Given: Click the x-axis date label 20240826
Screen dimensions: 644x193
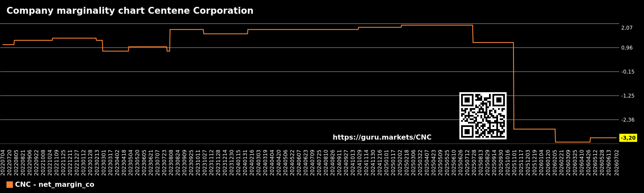Looking at the screenshot, I should click(333, 163).
